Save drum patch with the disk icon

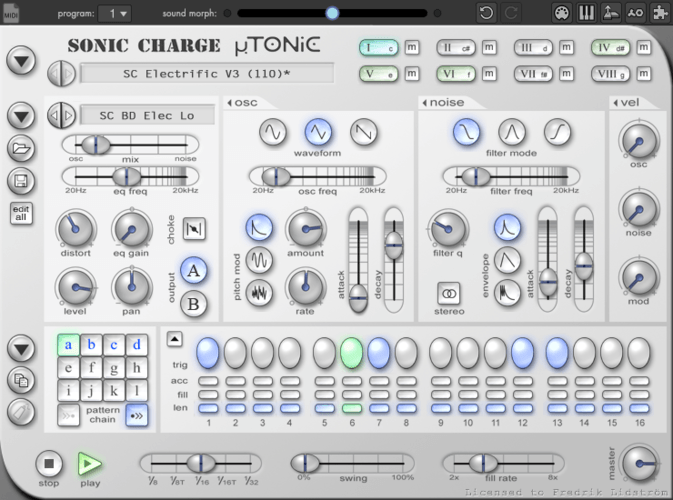click(x=21, y=181)
